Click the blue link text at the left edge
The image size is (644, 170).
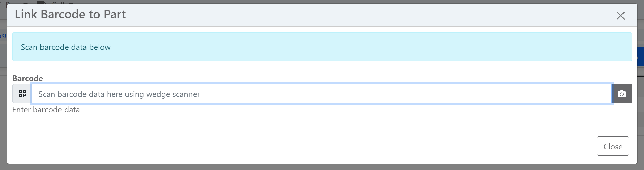(3, 36)
